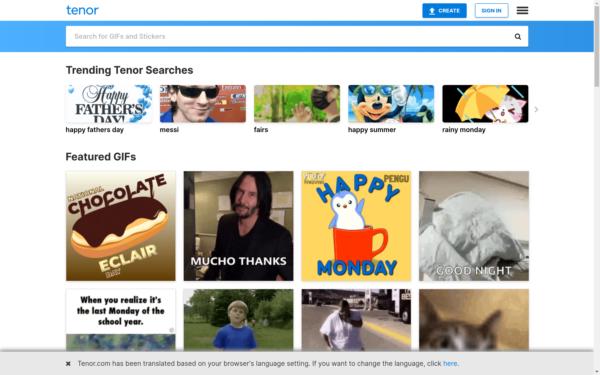Viewport: 600px width, 375px height.
Task: Open the happy summer trending thumbnail
Action: tap(391, 104)
